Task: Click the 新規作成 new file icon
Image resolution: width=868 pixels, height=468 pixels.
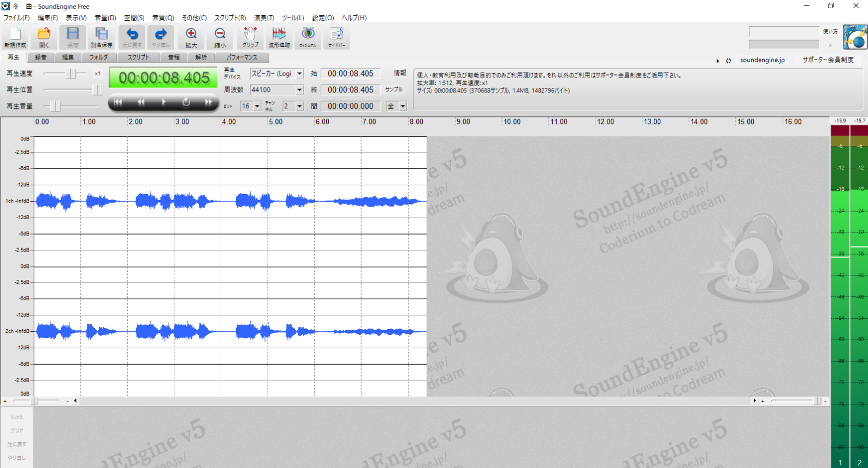Action: (x=15, y=37)
